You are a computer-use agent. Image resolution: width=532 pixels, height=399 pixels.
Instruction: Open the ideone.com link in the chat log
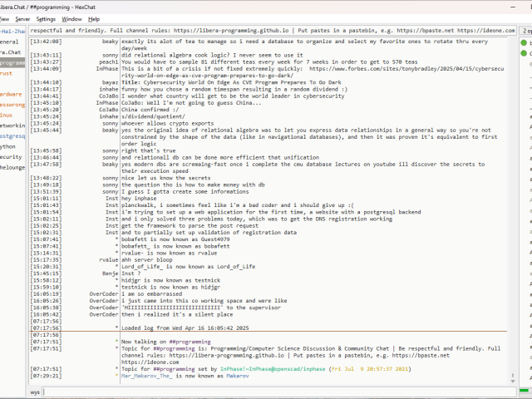click(x=141, y=362)
